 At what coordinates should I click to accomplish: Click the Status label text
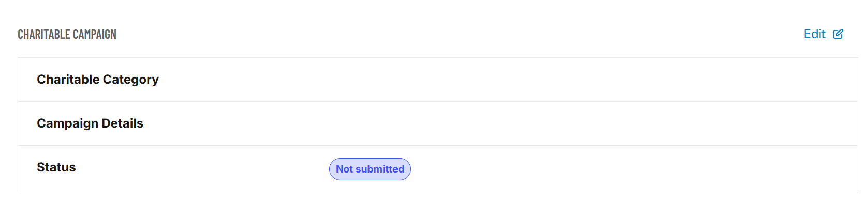pos(56,167)
